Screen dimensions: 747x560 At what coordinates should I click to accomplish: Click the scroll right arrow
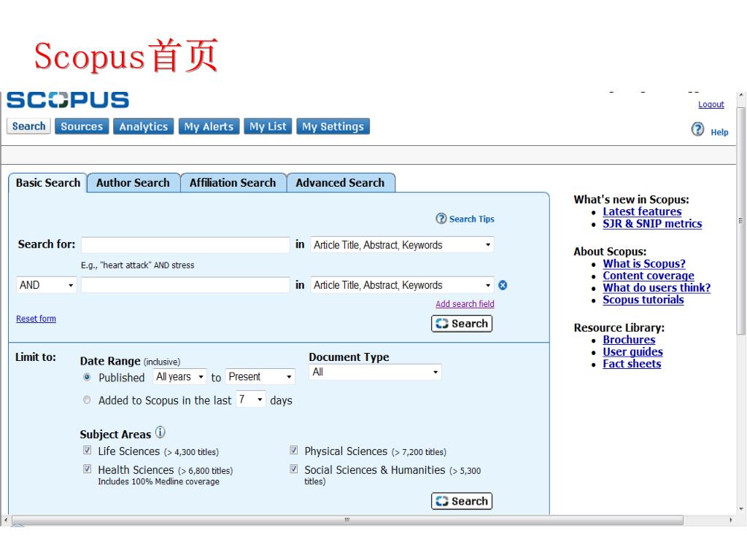point(731,520)
